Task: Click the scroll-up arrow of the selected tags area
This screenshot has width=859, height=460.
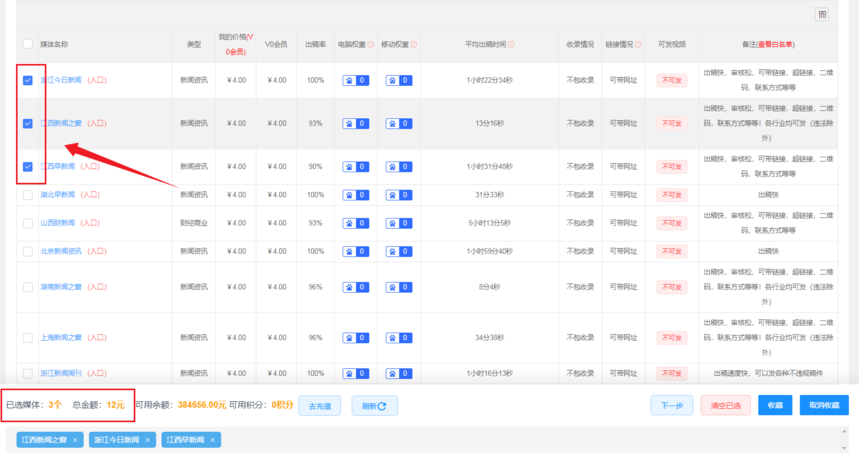Action: (x=844, y=432)
